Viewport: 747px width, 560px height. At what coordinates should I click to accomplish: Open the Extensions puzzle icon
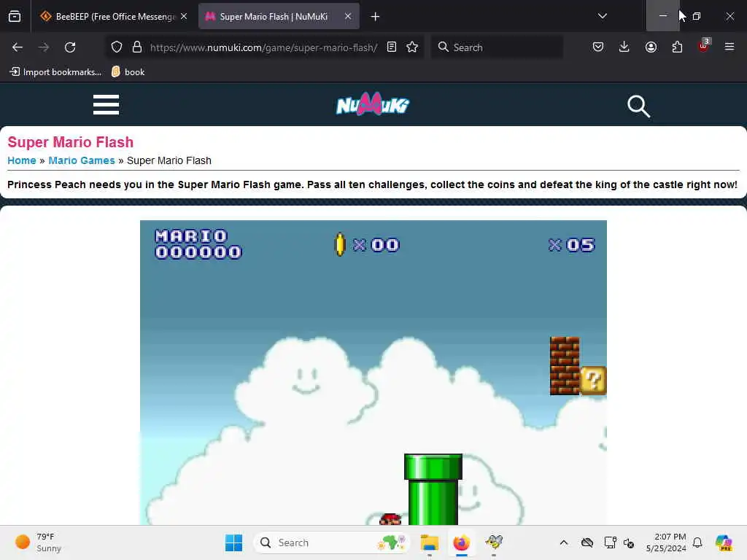677,47
